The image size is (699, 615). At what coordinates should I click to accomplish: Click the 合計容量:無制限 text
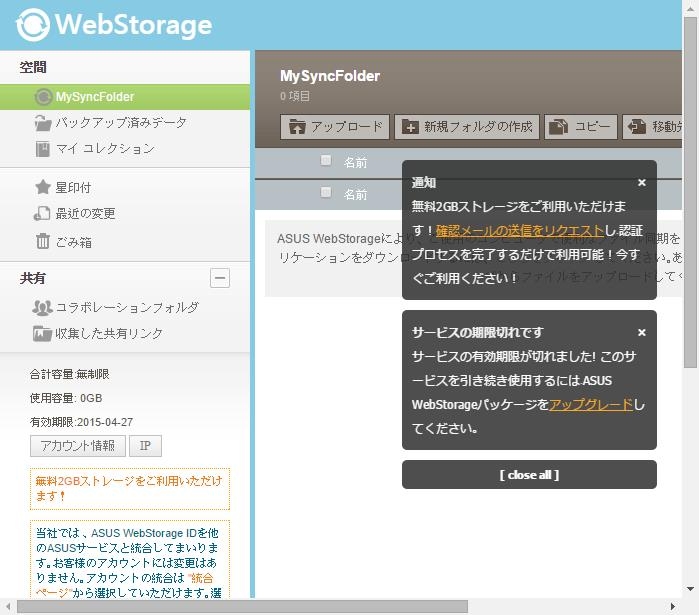pos(70,374)
